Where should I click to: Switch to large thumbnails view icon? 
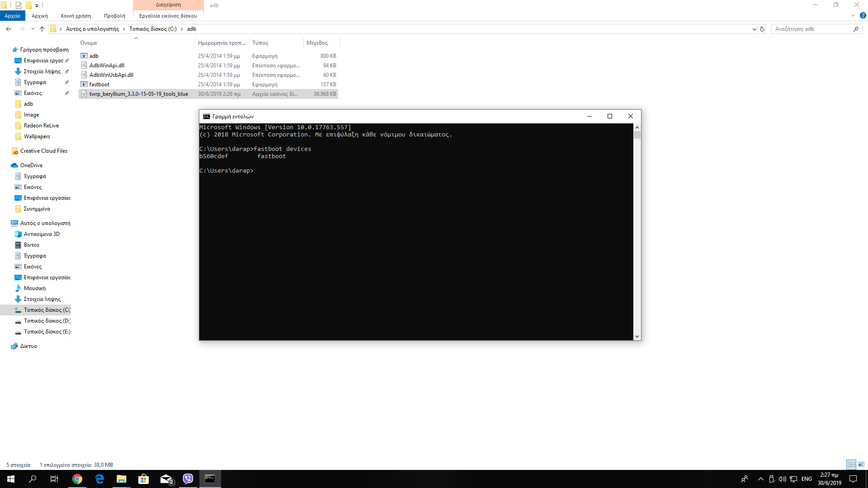click(861, 465)
